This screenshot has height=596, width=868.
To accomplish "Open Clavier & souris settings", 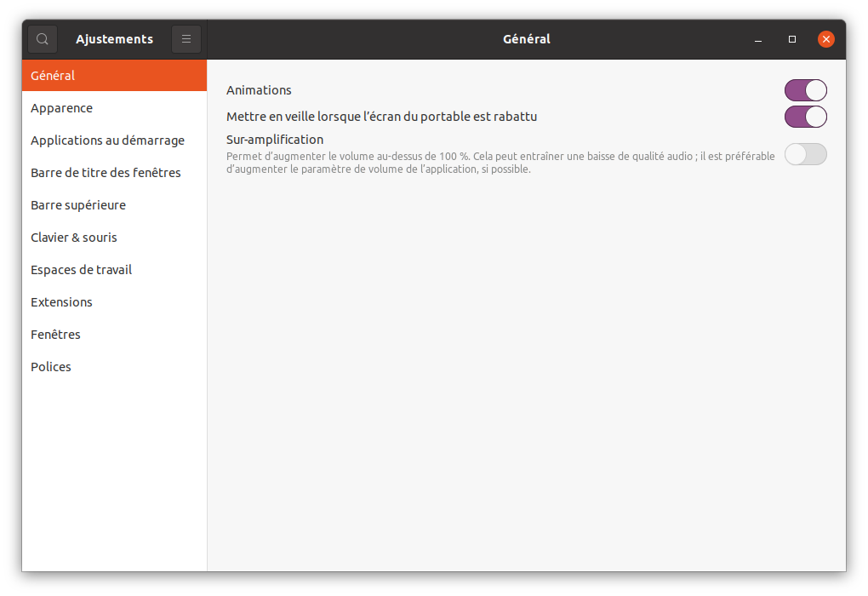I will 115,238.
